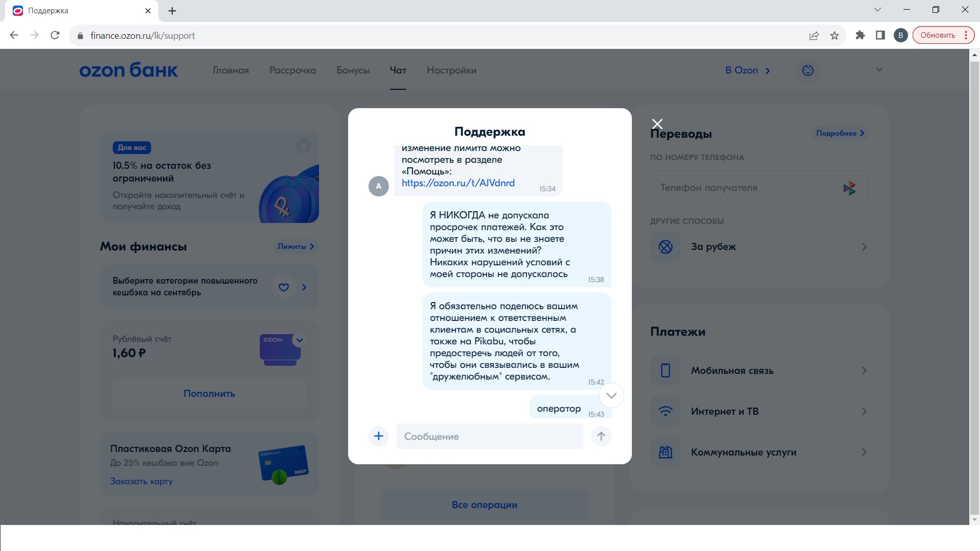Expand Коммунальные услуги row chevron

(x=864, y=452)
